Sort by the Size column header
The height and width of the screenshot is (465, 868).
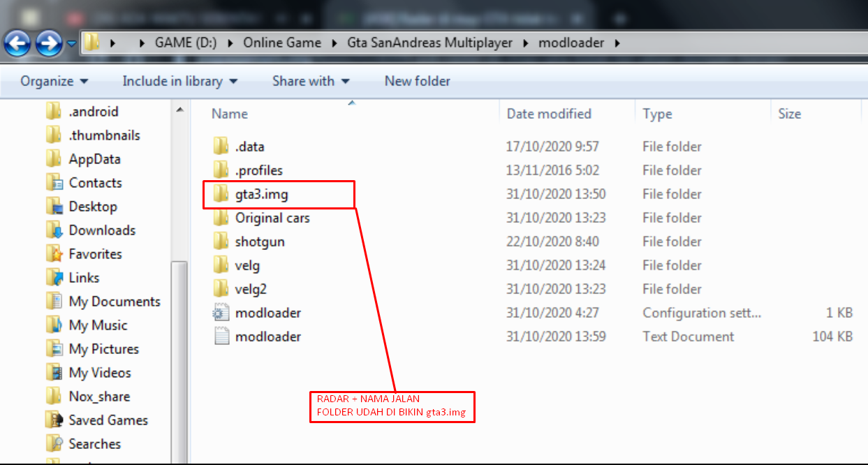pyautogui.click(x=790, y=114)
